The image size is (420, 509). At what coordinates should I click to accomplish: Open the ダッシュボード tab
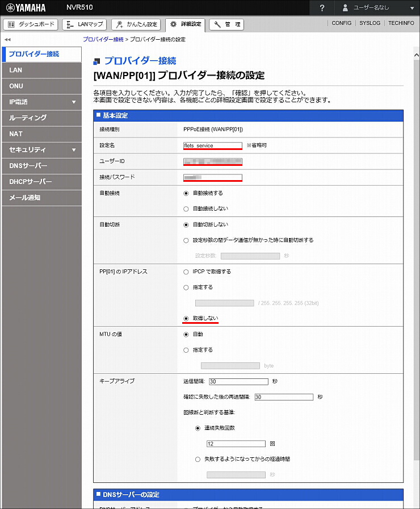[x=31, y=24]
